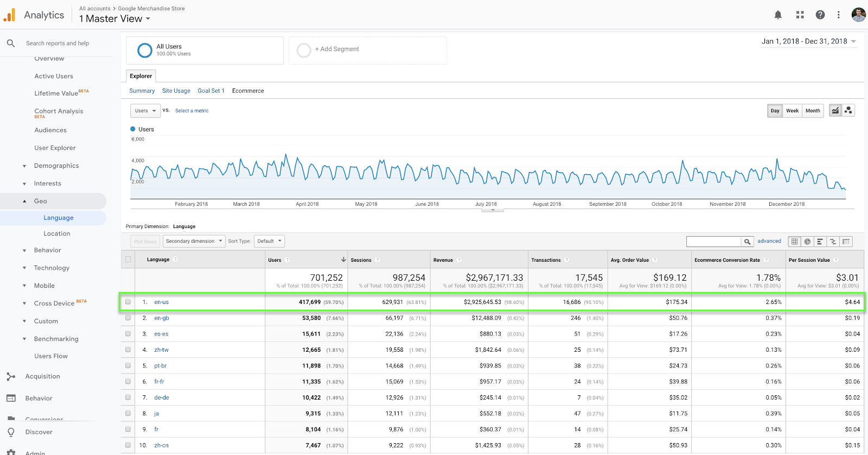Open the help question mark icon

820,15
